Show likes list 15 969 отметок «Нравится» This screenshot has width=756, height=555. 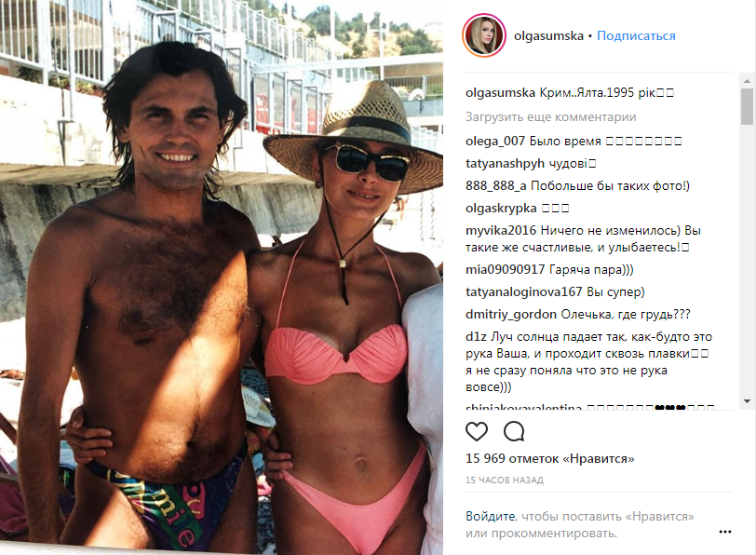[549, 458]
